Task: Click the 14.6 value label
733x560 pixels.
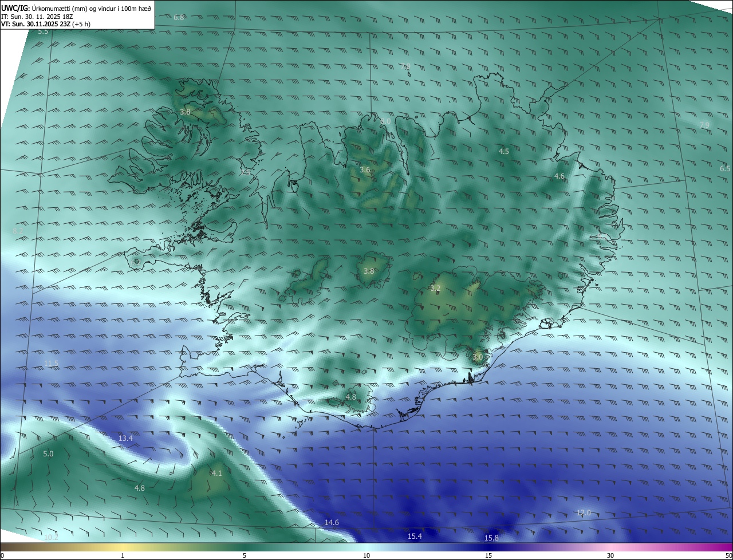Action: pyautogui.click(x=332, y=523)
